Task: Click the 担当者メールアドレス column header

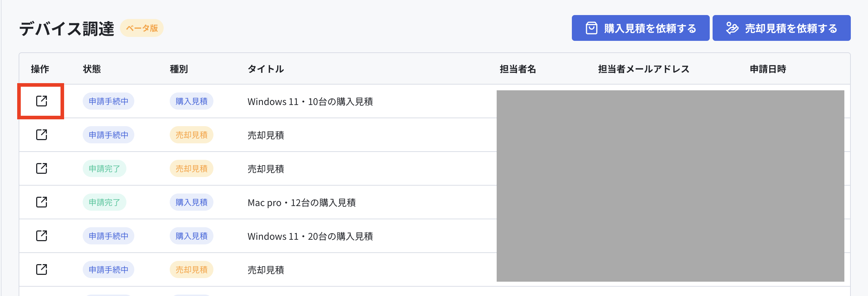Action: pyautogui.click(x=643, y=69)
